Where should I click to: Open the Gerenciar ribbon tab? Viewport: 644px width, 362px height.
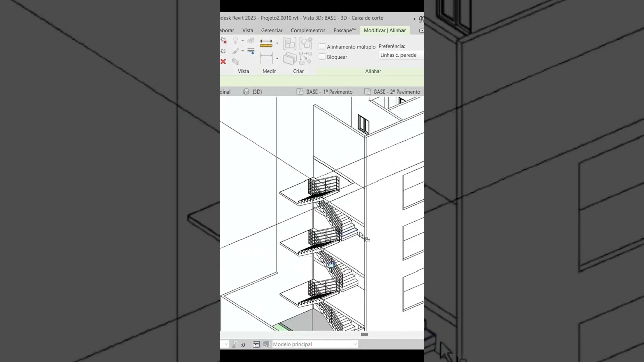272,30
